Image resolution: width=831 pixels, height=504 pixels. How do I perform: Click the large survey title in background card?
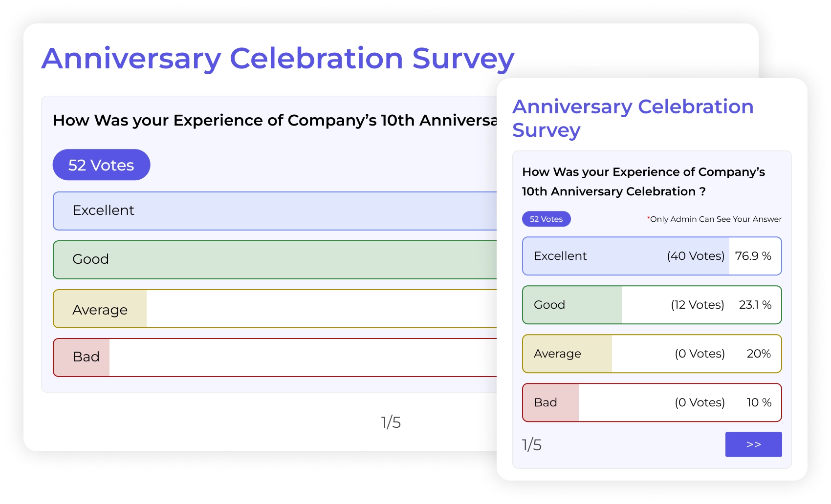tap(278, 59)
